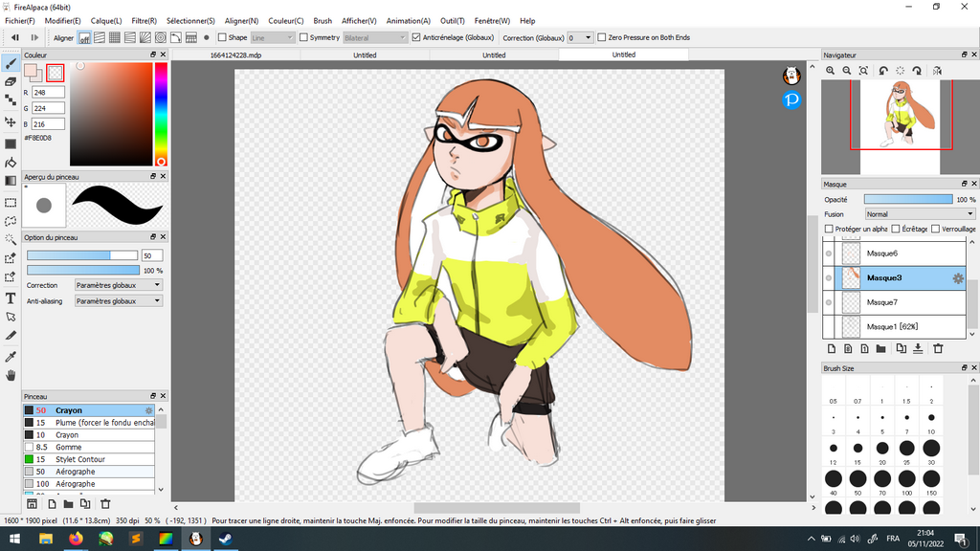Enable the Symmetry checkbox
Image resolution: width=980 pixels, height=551 pixels.
[303, 37]
